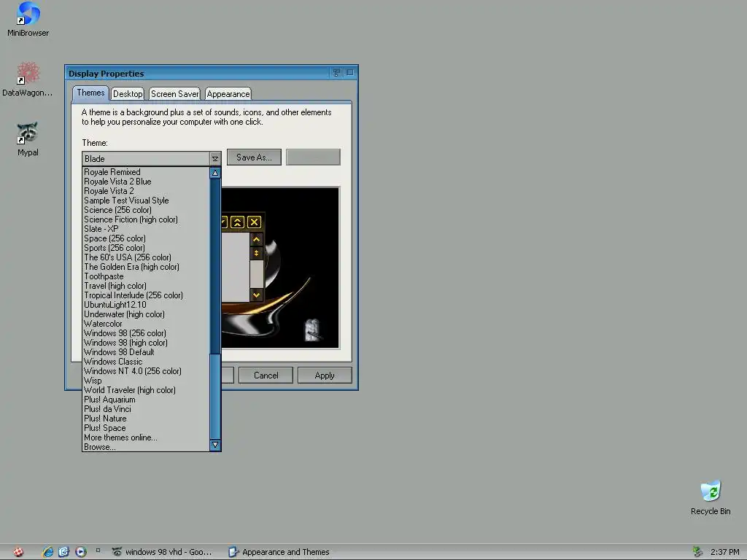
Task: Pick the Toothpaste theme
Action: coord(146,276)
